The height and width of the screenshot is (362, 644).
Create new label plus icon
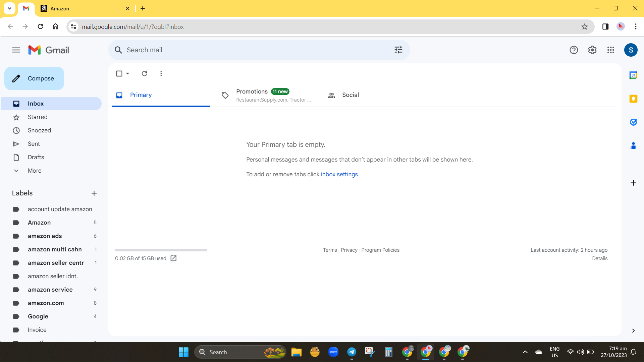pos(94,193)
